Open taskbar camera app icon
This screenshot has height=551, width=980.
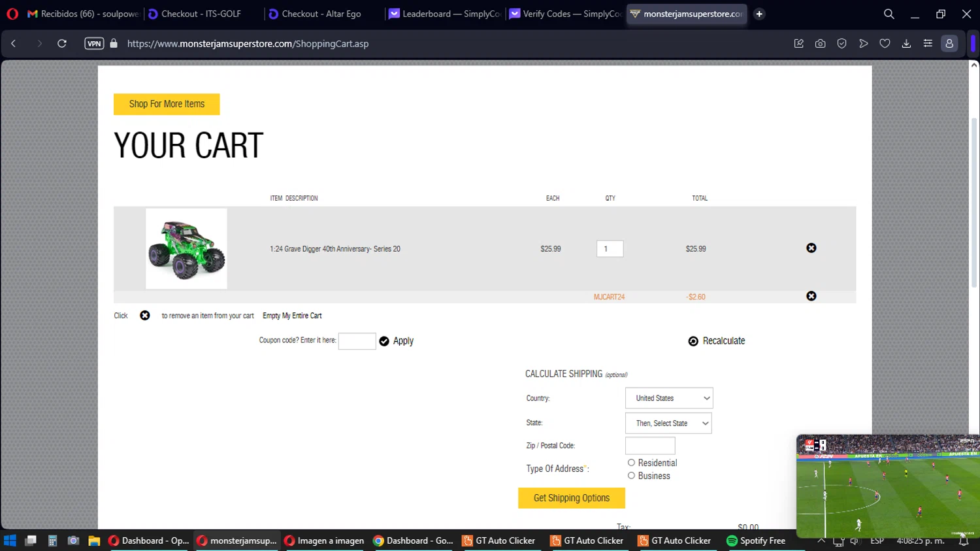[73, 541]
